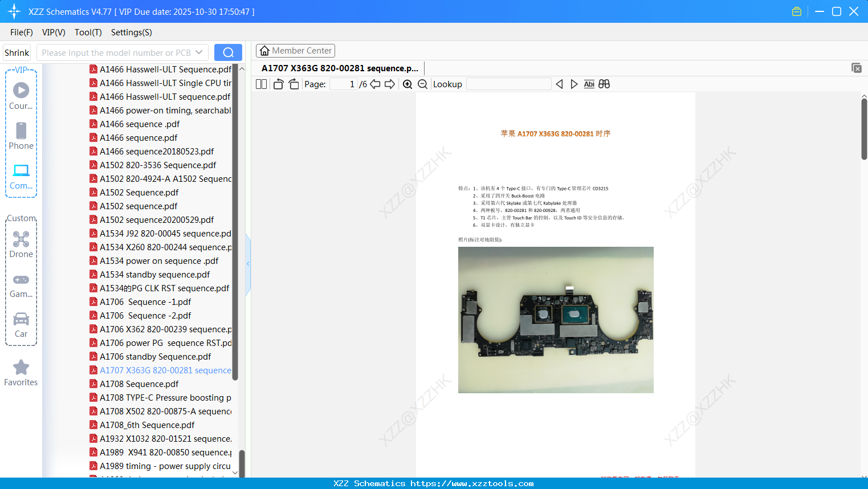Open the Member Center
This screenshot has height=489, width=868.
point(295,51)
